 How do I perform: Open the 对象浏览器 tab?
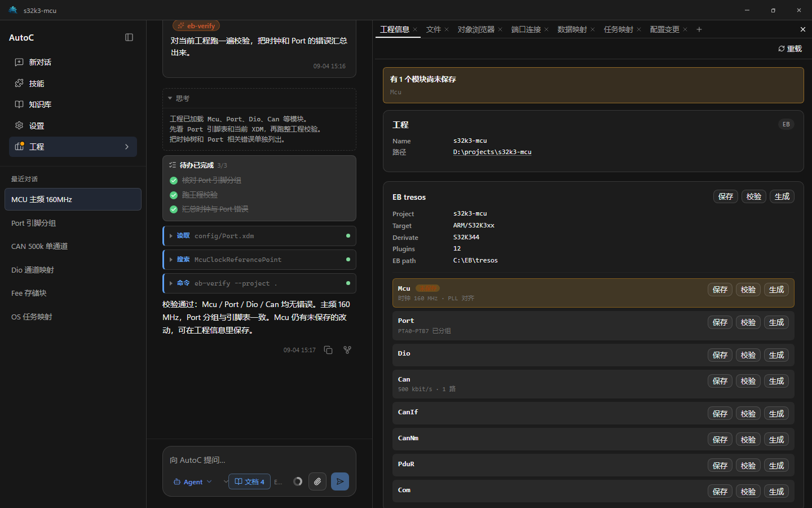[x=476, y=29]
